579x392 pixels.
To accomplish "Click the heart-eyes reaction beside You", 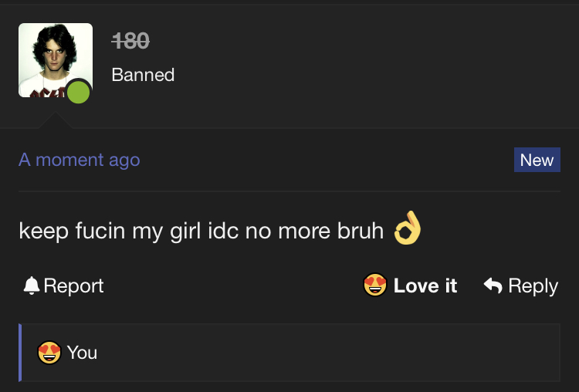I will pos(49,352).
